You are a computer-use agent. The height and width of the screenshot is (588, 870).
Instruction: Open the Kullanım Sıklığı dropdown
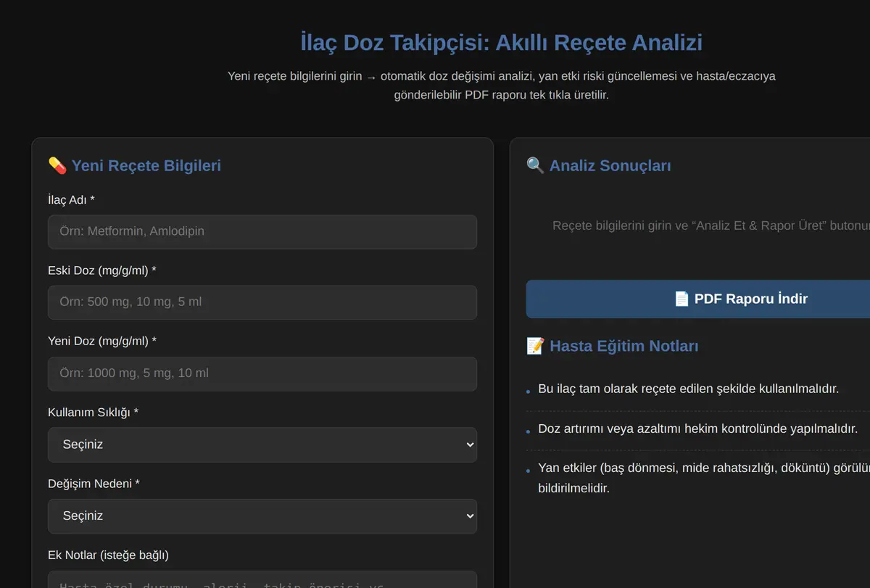(x=262, y=444)
